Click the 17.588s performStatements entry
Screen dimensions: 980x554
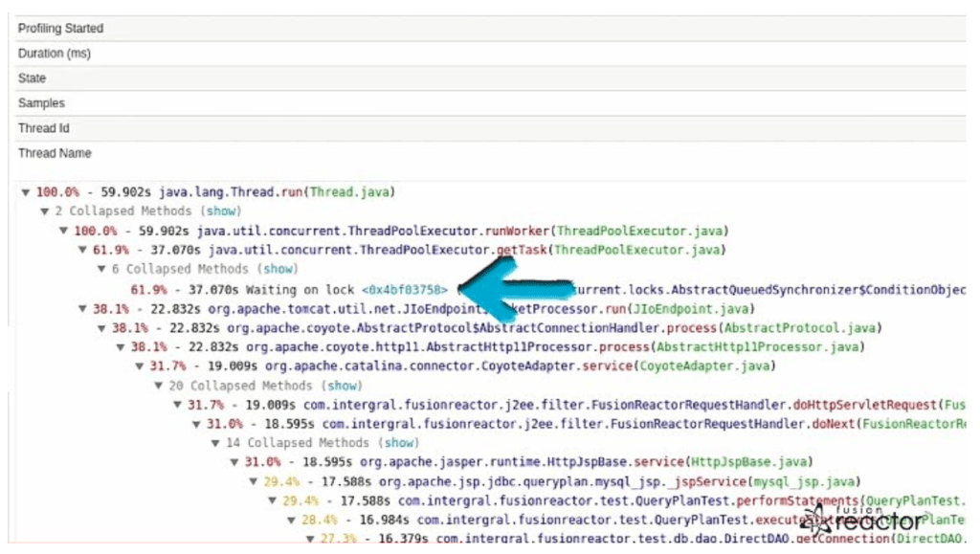point(624,501)
